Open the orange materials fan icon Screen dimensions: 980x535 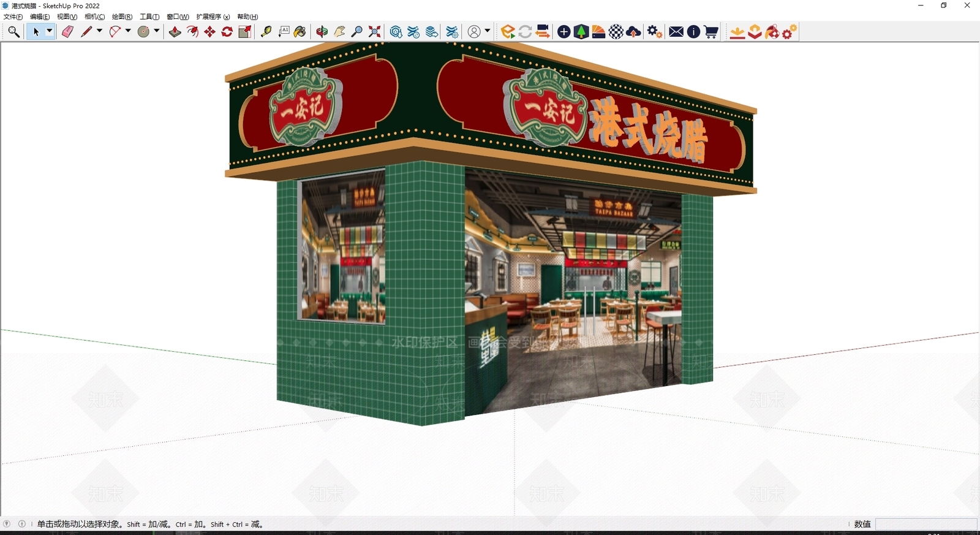[598, 32]
